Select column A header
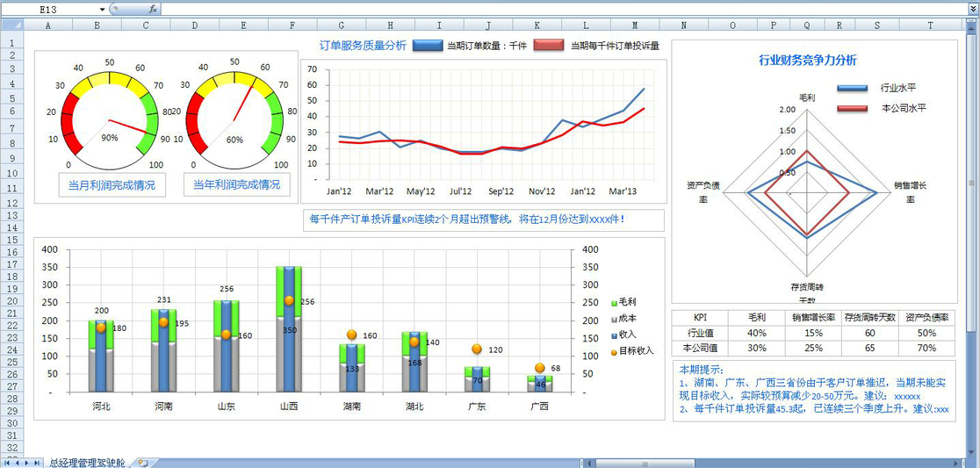 click(x=48, y=25)
